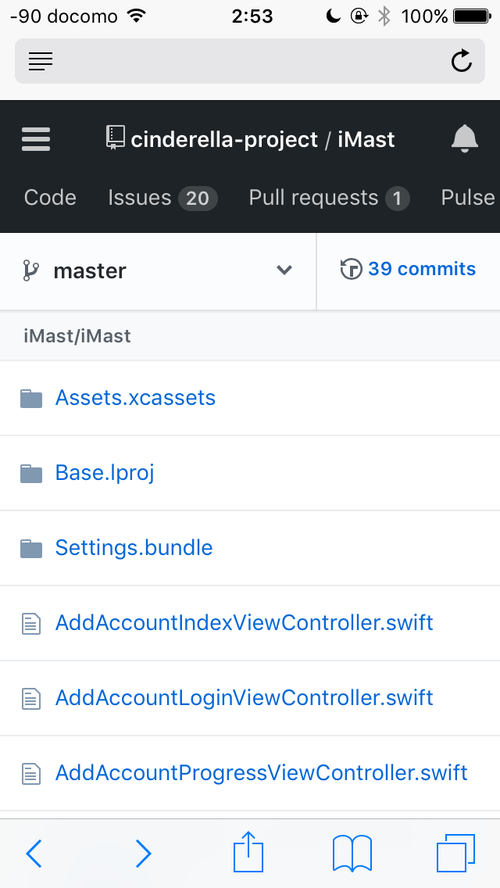Open the Assets.xcassets folder
Viewport: 500px width, 888px height.
click(x=135, y=398)
